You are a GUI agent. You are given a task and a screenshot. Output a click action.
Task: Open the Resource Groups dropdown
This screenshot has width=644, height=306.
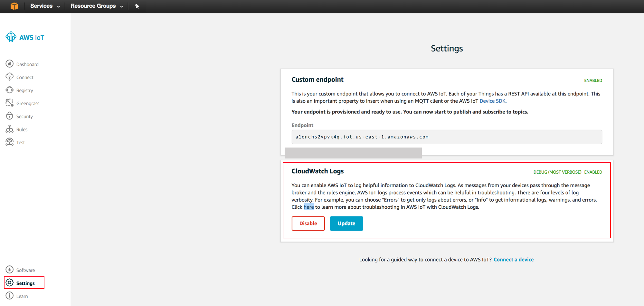pyautogui.click(x=96, y=6)
